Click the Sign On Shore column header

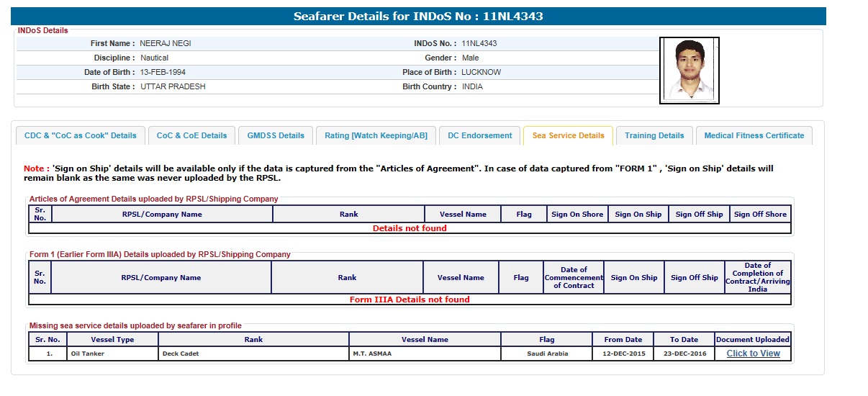577,215
